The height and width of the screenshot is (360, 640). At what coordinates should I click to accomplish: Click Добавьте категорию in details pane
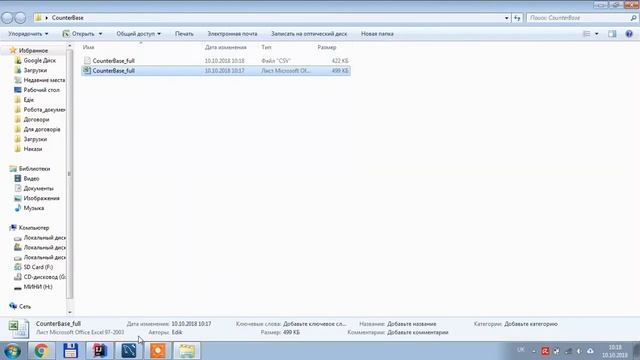click(x=531, y=324)
